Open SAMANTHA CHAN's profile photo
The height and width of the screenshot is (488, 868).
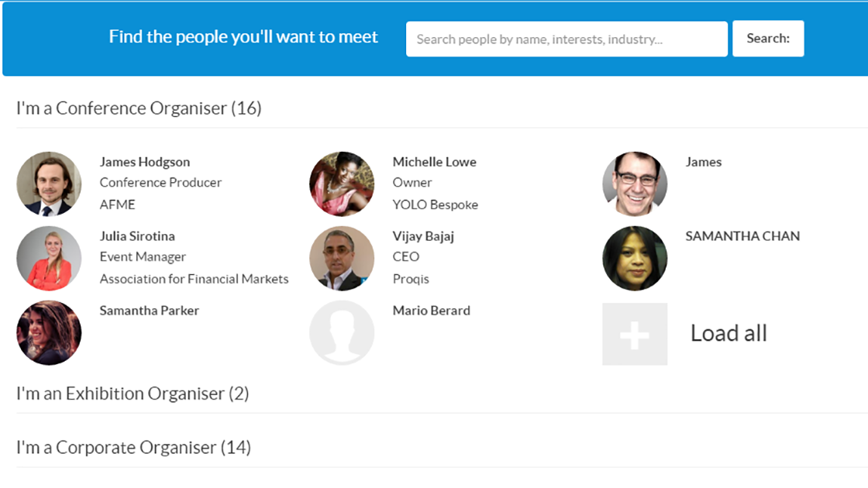635,259
